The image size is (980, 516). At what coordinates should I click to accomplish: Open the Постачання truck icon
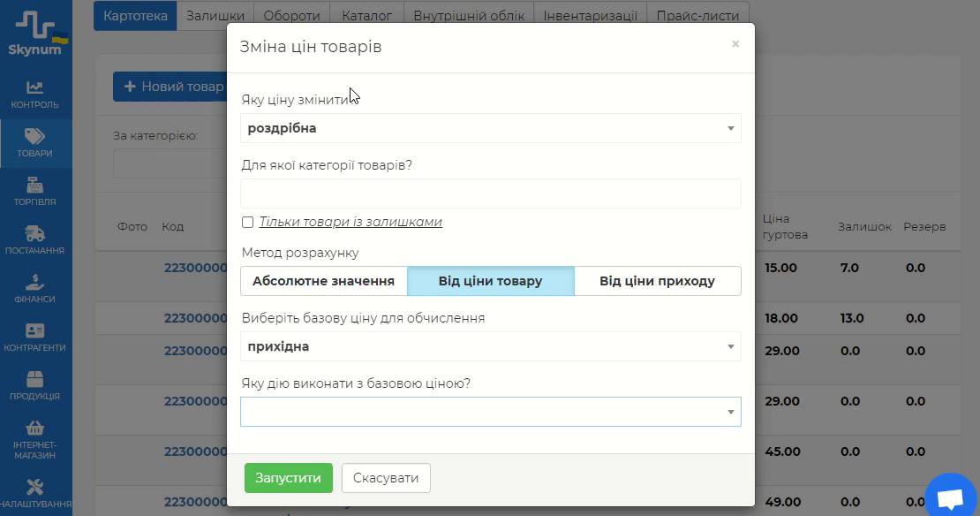pos(35,233)
